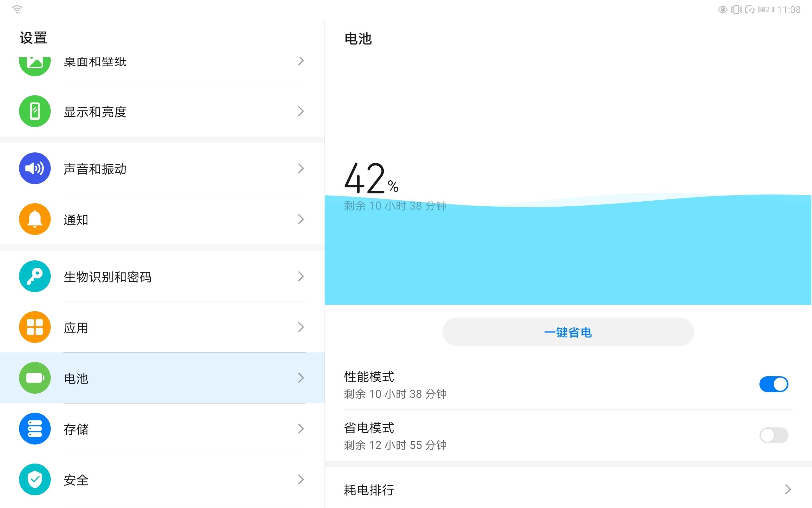Tap the teal key icon for 生物识别和密码
The width and height of the screenshot is (812, 508).
coord(35,276)
